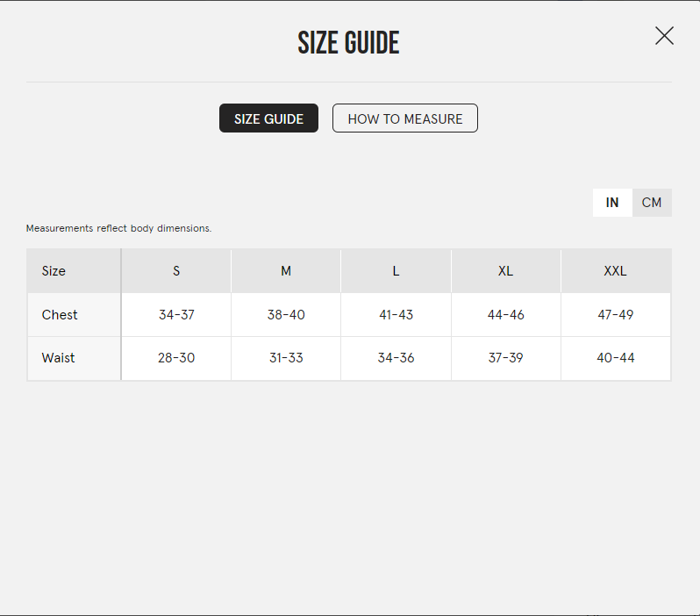
Task: Click the M size column header
Action: click(286, 271)
